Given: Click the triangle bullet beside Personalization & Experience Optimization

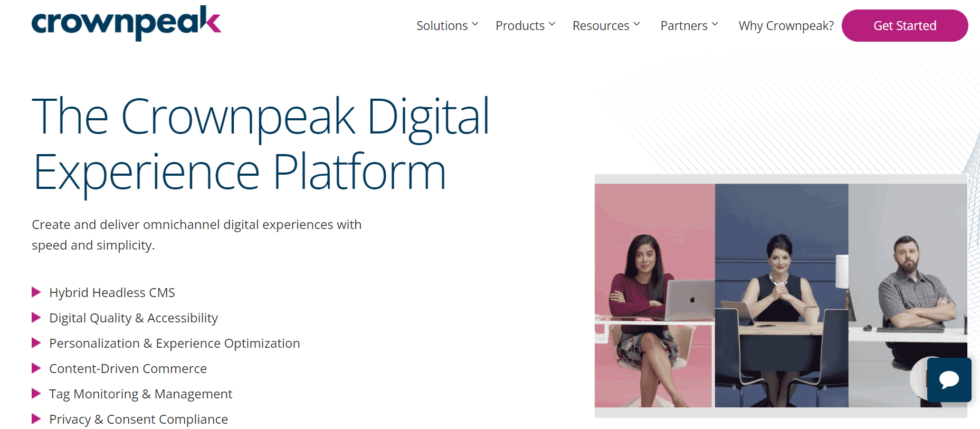Looking at the screenshot, I should click(36, 343).
